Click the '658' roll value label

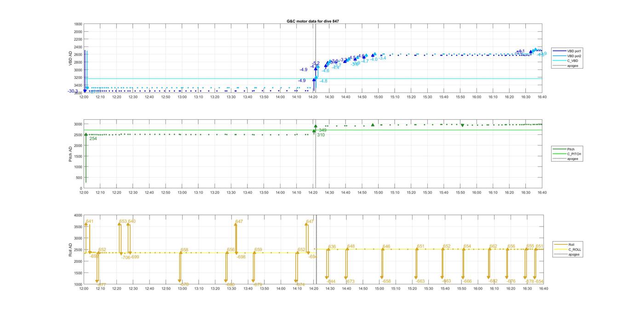click(x=184, y=250)
